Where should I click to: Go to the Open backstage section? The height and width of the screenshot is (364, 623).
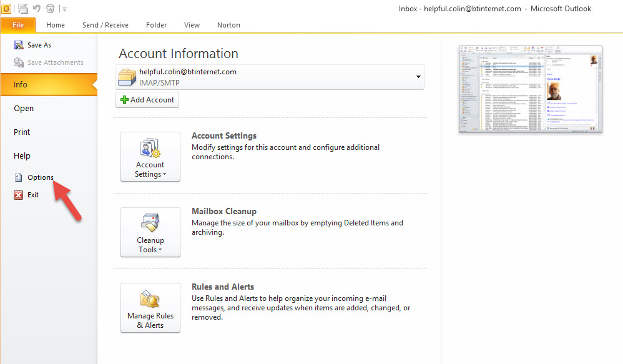[24, 108]
